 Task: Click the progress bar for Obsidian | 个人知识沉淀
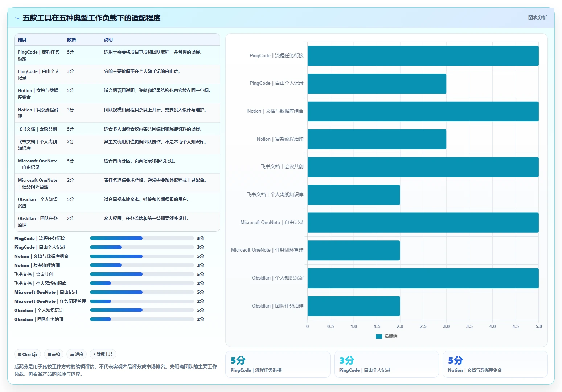[142, 310]
